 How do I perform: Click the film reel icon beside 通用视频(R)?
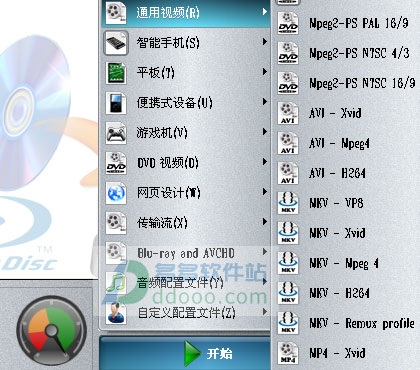pos(116,13)
